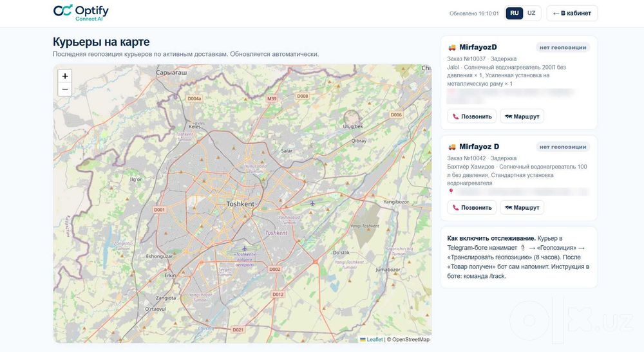Click the Ilg'or label on map

tap(135, 180)
